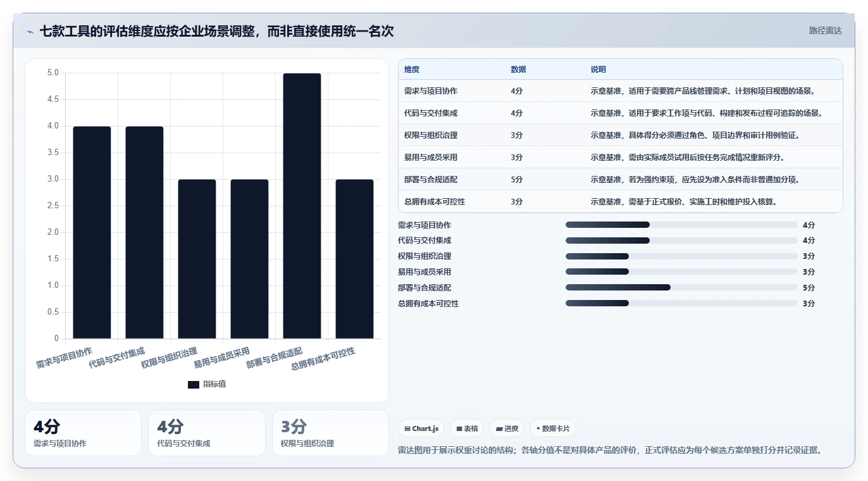868x481 pixels.
Task: Click the 总拥有成本可控性 label in progress list
Action: tap(428, 304)
